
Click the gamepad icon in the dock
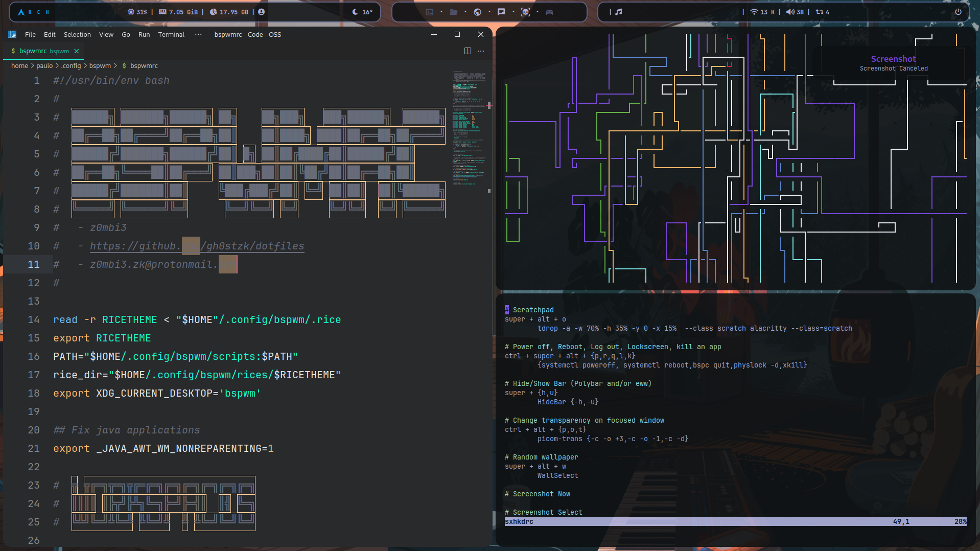[549, 12]
